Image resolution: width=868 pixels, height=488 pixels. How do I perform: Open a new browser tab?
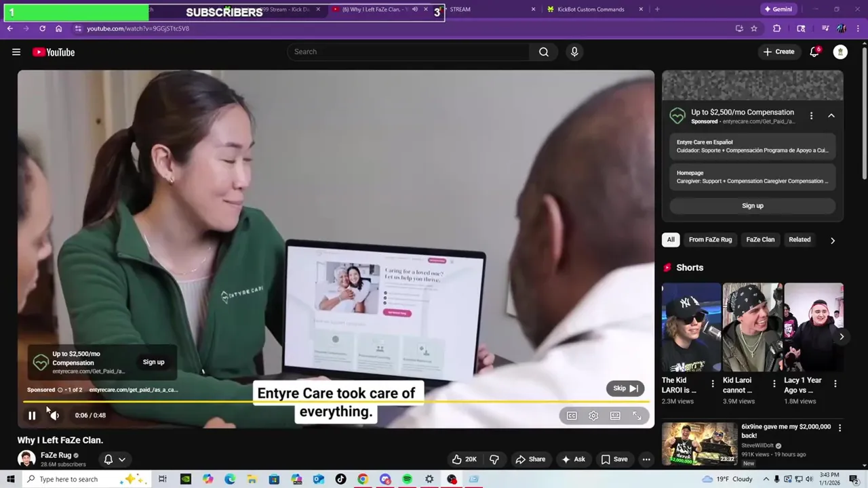click(x=657, y=9)
